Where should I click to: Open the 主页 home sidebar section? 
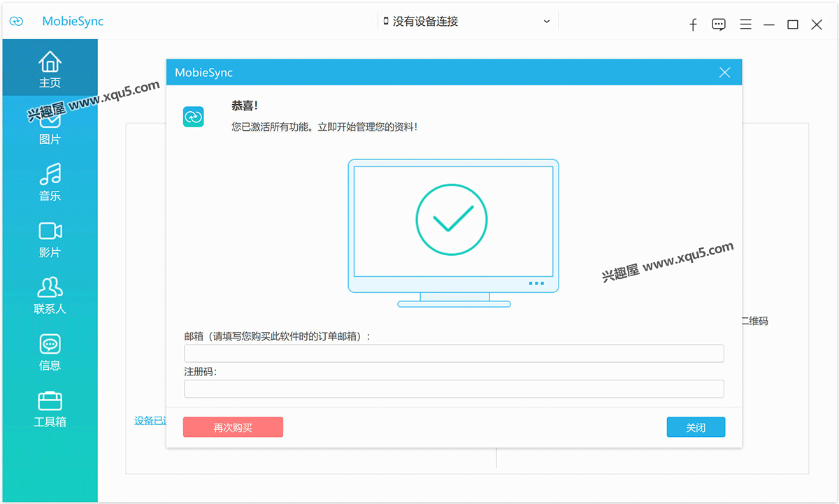click(50, 68)
